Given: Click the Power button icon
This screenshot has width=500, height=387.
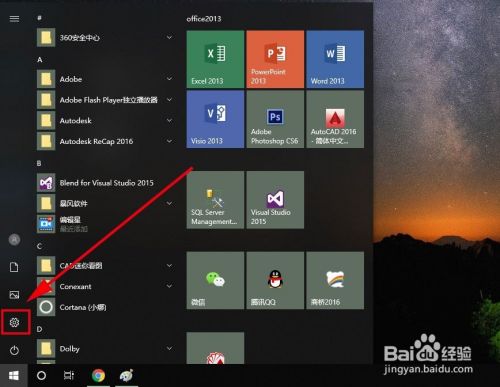Looking at the screenshot, I should [14, 350].
